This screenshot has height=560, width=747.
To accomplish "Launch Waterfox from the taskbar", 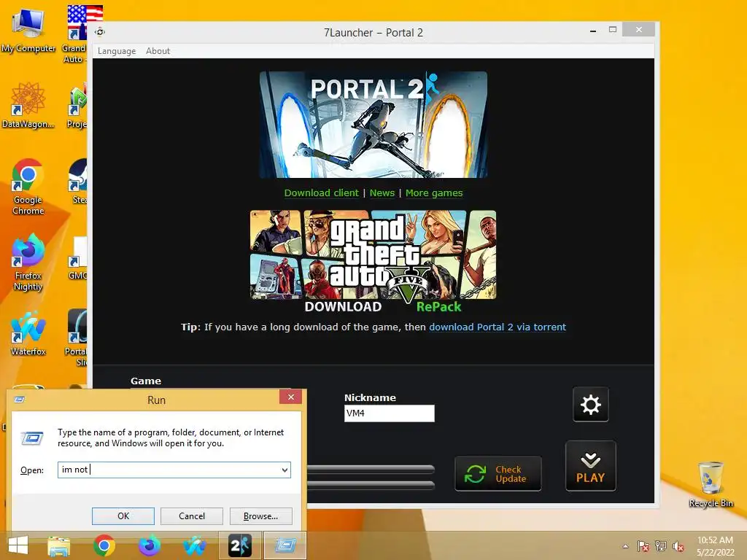I will pyautogui.click(x=194, y=545).
